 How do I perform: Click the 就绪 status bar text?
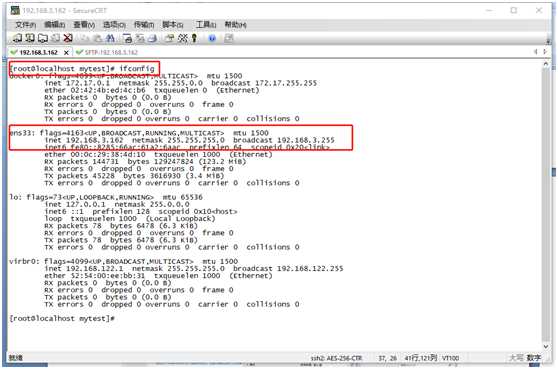16,358
